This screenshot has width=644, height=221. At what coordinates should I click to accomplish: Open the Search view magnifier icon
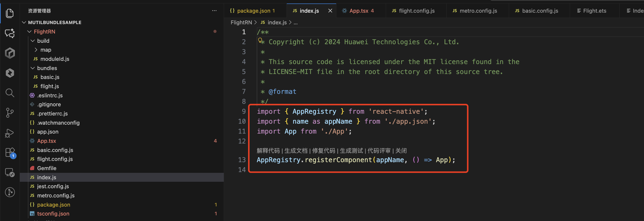click(10, 93)
